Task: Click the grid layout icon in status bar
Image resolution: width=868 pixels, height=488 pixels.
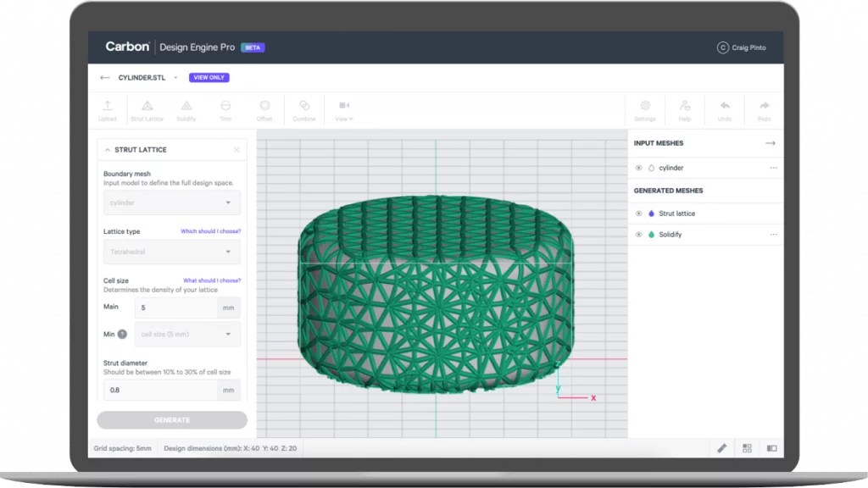Action: 747,448
